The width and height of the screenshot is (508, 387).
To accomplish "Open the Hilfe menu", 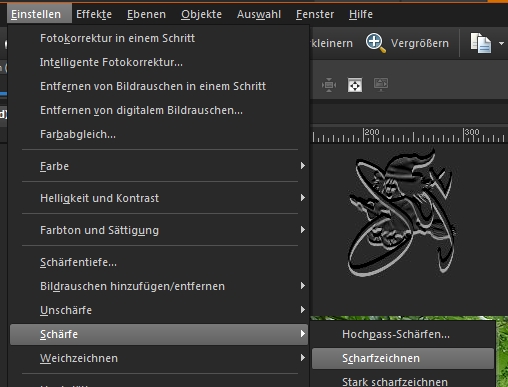I will (x=361, y=14).
